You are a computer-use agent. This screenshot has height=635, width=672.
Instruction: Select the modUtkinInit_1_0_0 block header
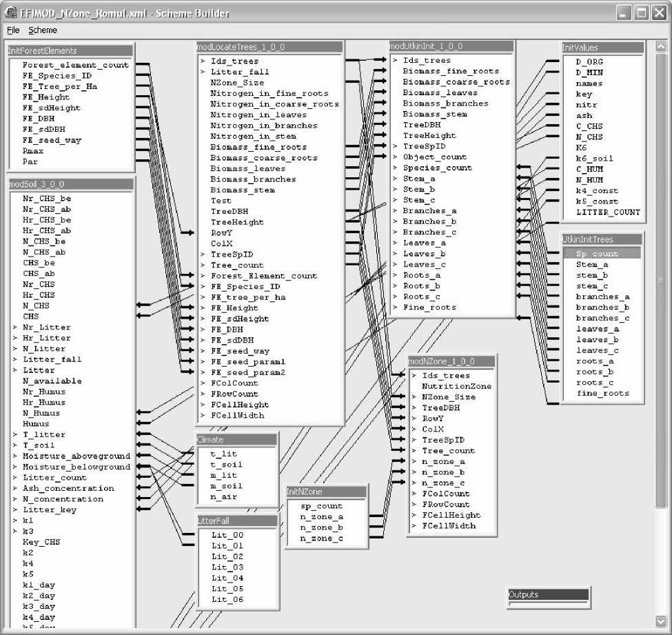pos(451,46)
